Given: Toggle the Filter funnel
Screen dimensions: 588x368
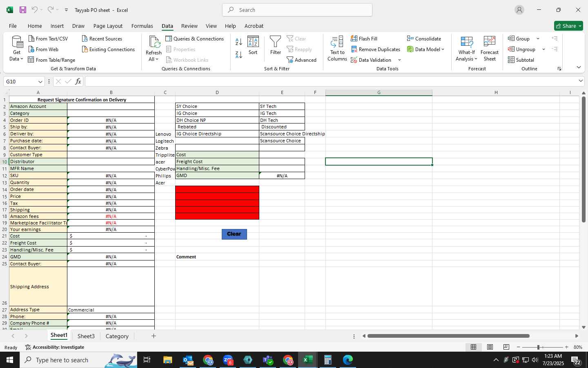Looking at the screenshot, I should click(276, 45).
